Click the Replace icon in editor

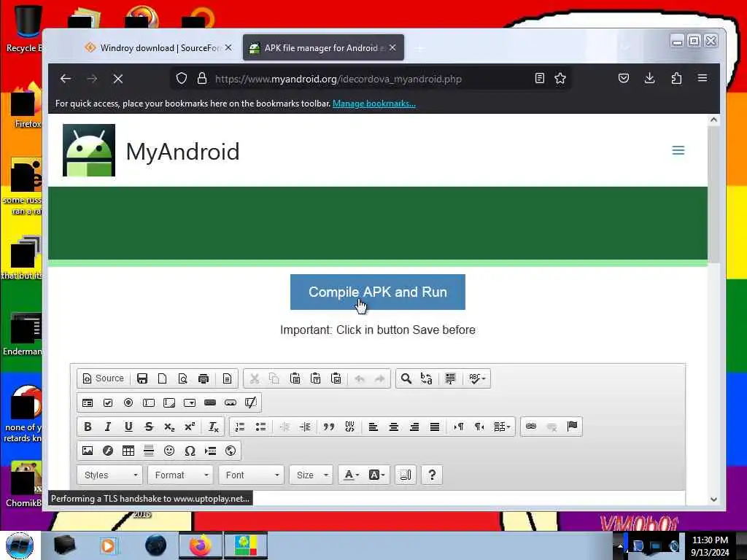[426, 378]
